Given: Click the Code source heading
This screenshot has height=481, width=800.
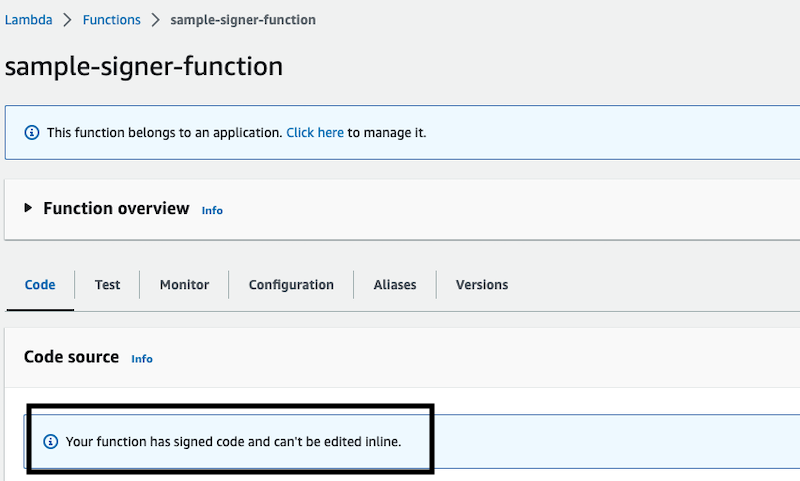Looking at the screenshot, I should [71, 357].
